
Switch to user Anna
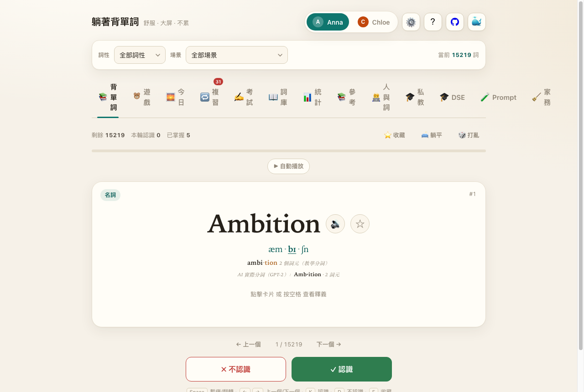[328, 22]
